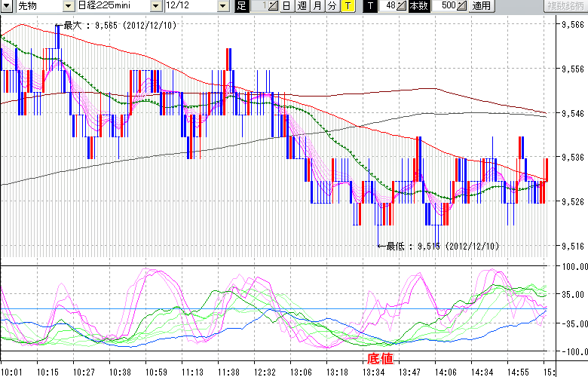The width and height of the screenshot is (588, 377).
Task: Select the 週 weekly timeframe button
Action: coord(302,6)
